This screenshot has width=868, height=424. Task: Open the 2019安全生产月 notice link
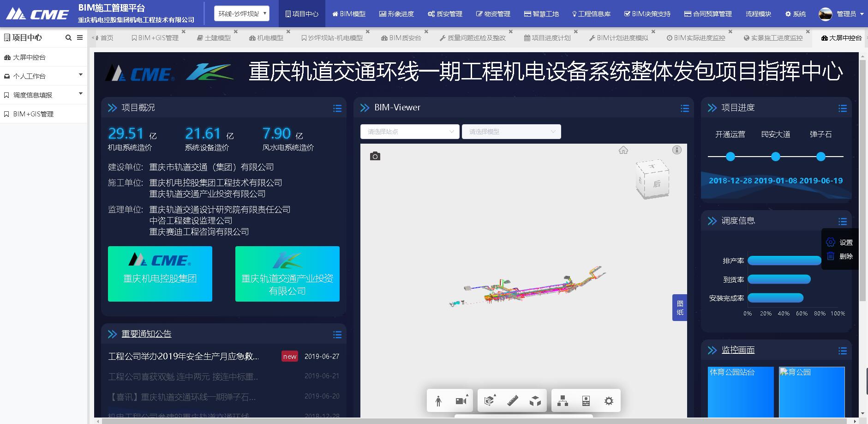pos(184,357)
